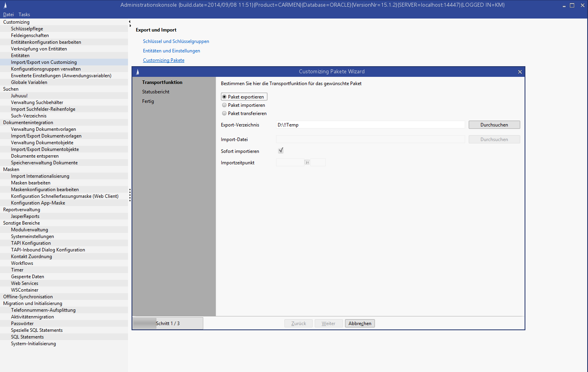Click the application sailboat icon in main title bar

tap(5, 5)
